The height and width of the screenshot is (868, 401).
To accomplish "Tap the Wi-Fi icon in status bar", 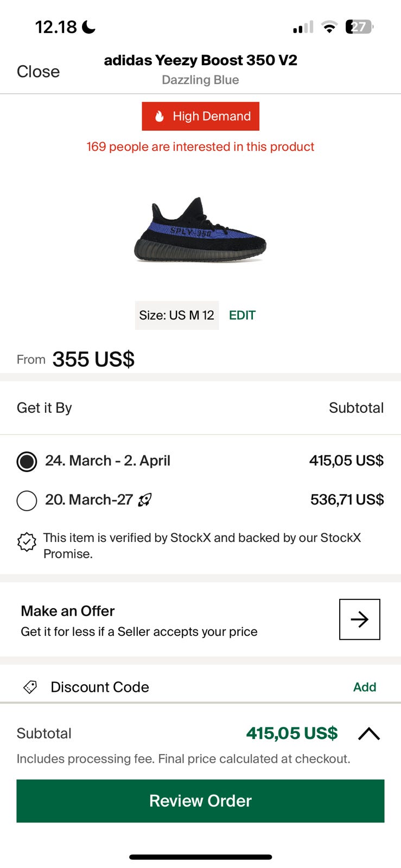I will point(329,27).
